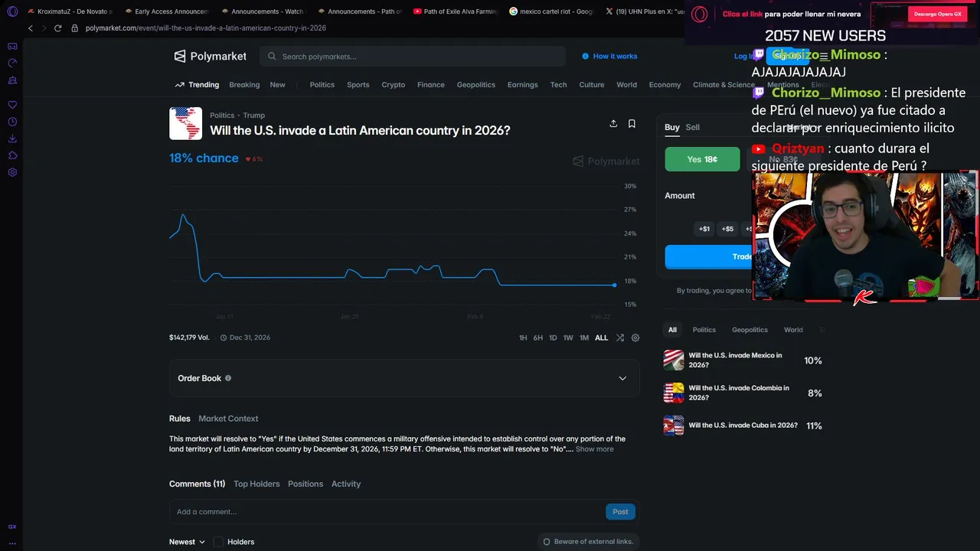Open the Opera GX main menu logo
The width and height of the screenshot is (980, 551).
(12, 11)
